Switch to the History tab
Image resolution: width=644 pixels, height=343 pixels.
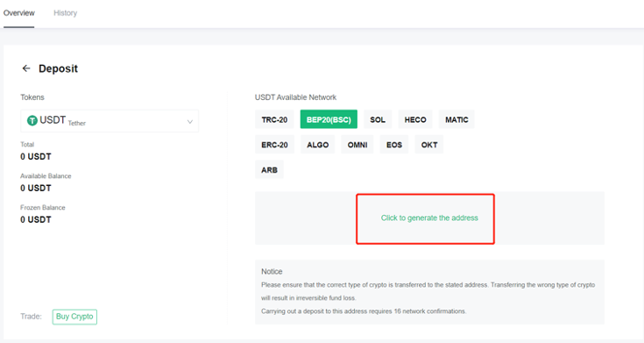coord(66,13)
